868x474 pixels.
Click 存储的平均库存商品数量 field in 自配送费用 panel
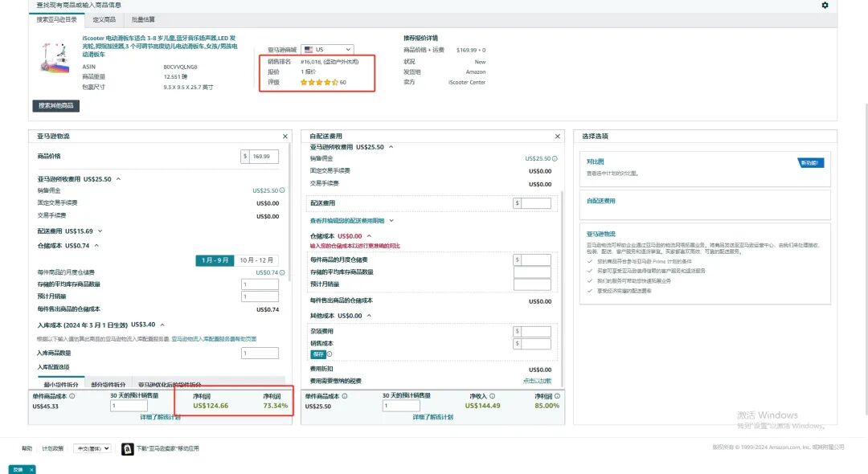(532, 272)
